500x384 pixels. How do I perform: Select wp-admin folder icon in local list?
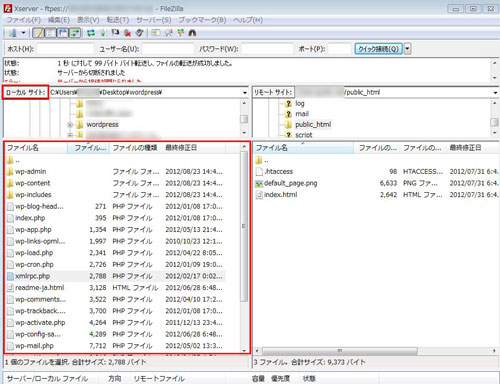click(x=10, y=172)
